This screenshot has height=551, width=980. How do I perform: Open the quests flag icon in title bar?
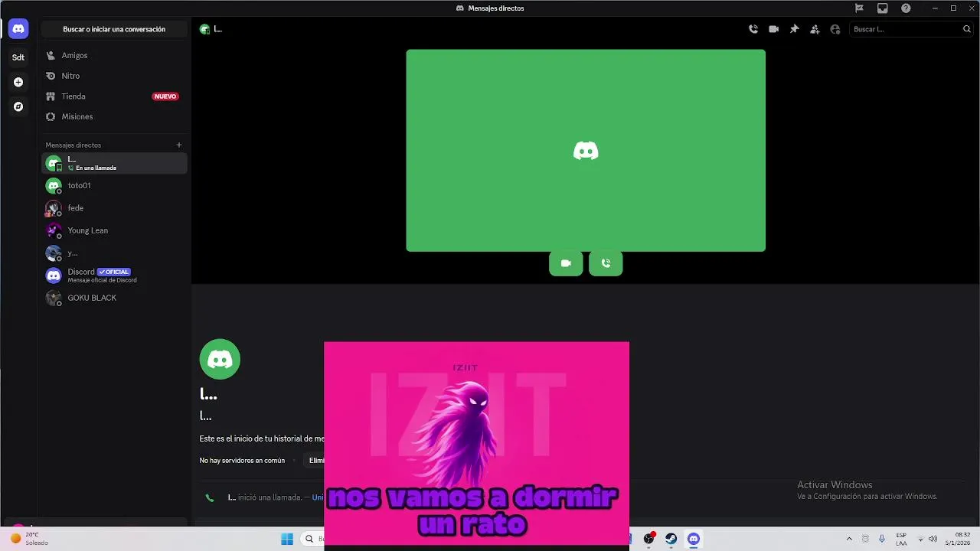coord(859,8)
